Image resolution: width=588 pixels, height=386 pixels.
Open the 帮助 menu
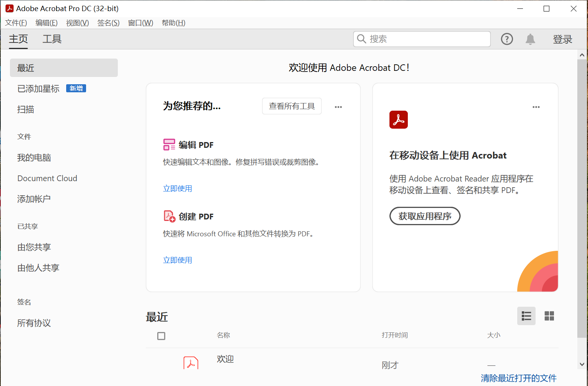coord(173,23)
